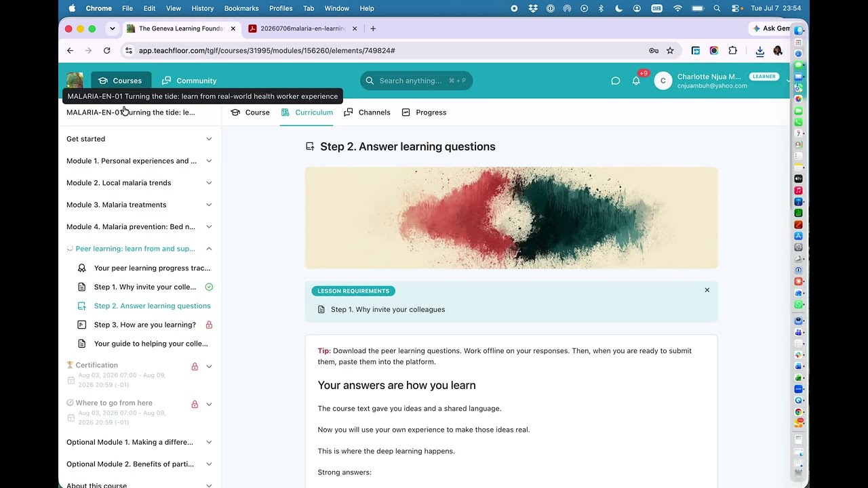
Task: Collapse the Peer learning section
Action: click(x=139, y=249)
